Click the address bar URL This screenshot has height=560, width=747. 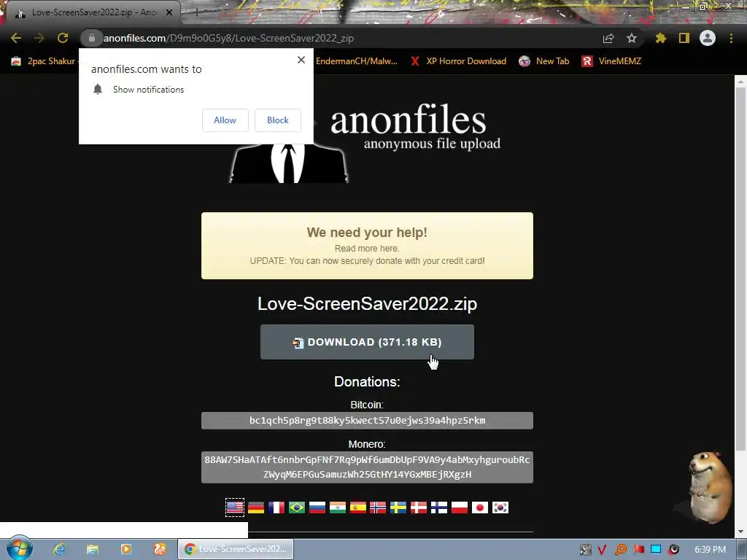click(x=228, y=38)
